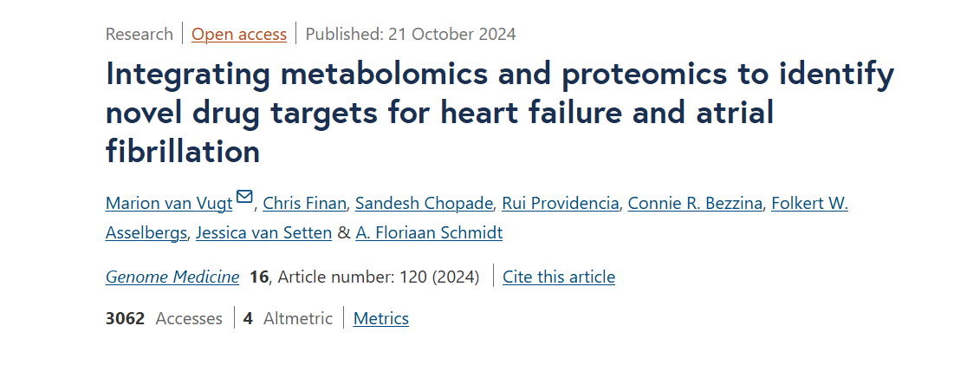Open the Metrics link

(381, 319)
